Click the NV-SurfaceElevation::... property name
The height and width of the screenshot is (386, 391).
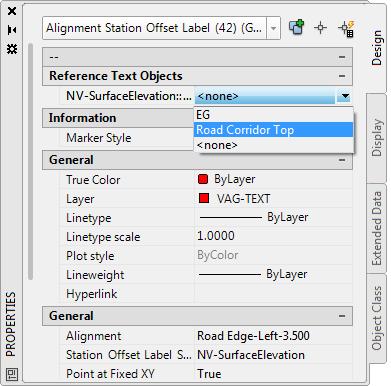tap(129, 96)
